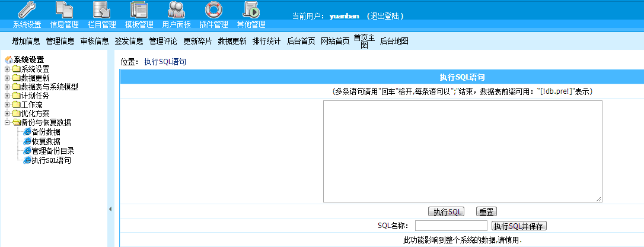The image size is (644, 247).
Task: Open 栏目管理 database icon
Action: pos(101,9)
